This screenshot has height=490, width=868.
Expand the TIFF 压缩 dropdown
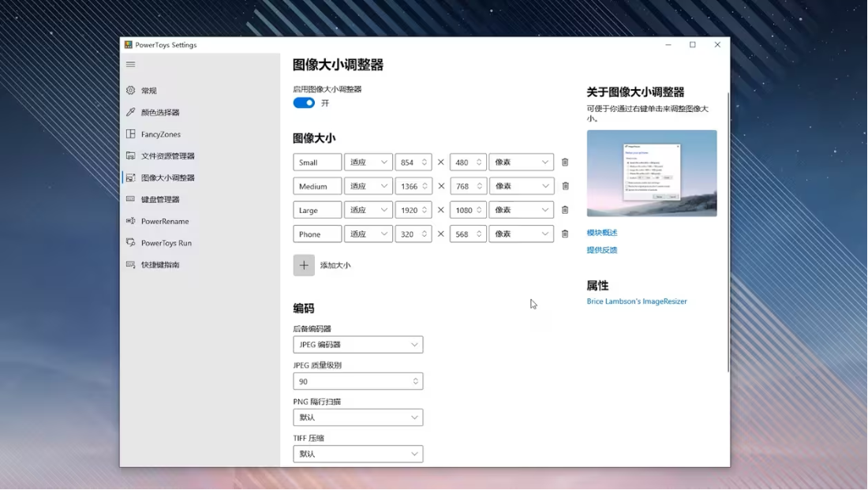pos(358,454)
